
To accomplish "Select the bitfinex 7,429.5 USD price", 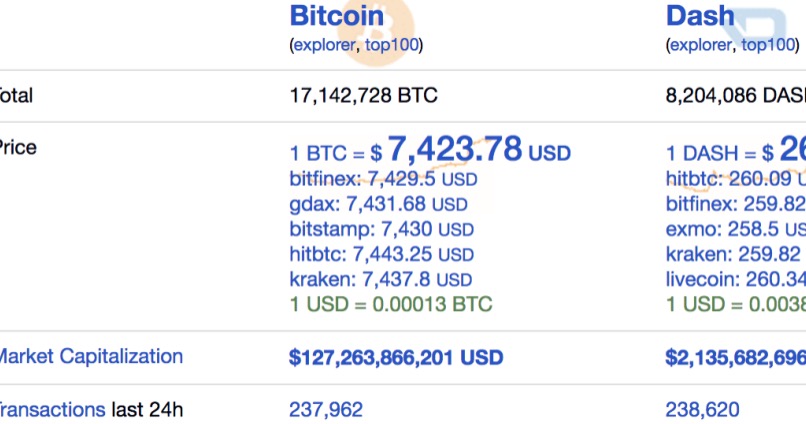I will point(383,179).
